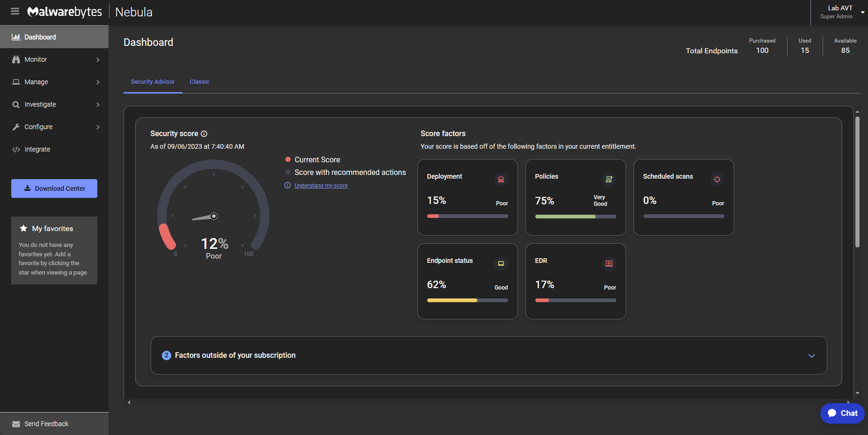Open the Understand my score link
Viewport: 868px width, 435px height.
[321, 185]
